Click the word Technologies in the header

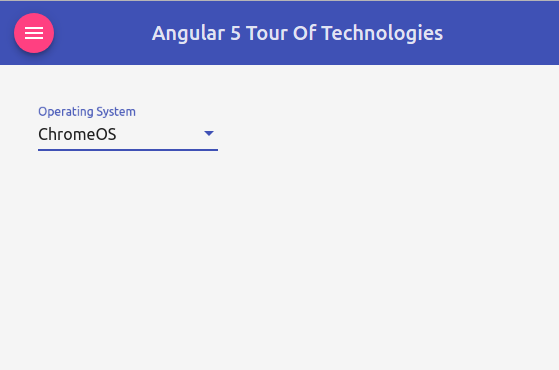[x=382, y=33]
